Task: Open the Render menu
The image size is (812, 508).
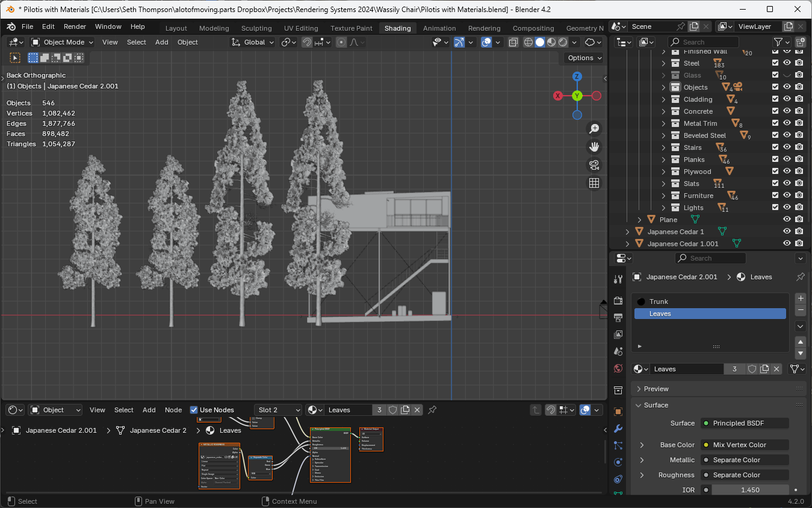Action: click(x=75, y=26)
